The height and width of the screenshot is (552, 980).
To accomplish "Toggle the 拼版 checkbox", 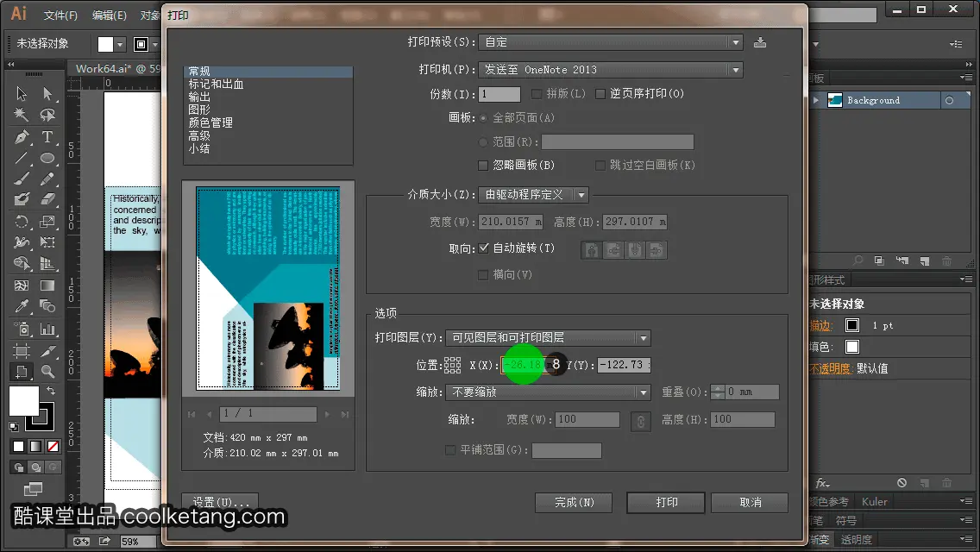I will [x=537, y=94].
